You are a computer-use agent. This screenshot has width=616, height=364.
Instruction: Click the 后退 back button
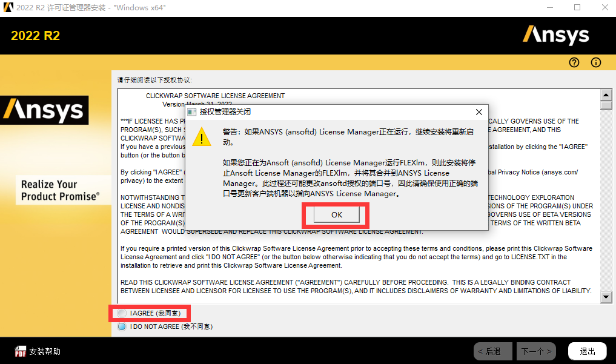pos(493,351)
